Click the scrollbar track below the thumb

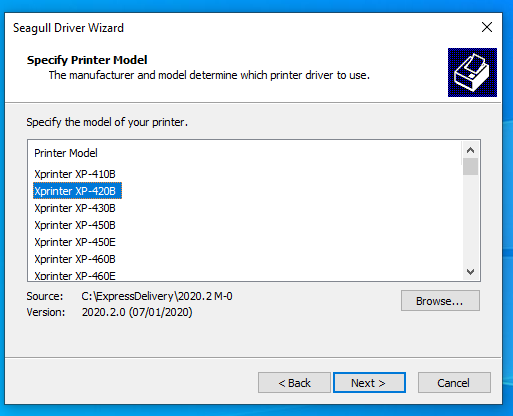tap(470, 219)
